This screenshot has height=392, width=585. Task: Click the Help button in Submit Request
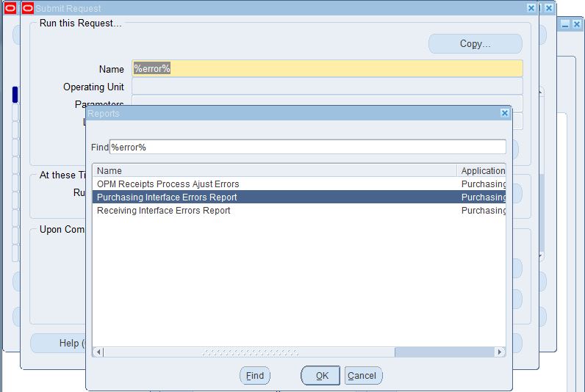coord(58,344)
